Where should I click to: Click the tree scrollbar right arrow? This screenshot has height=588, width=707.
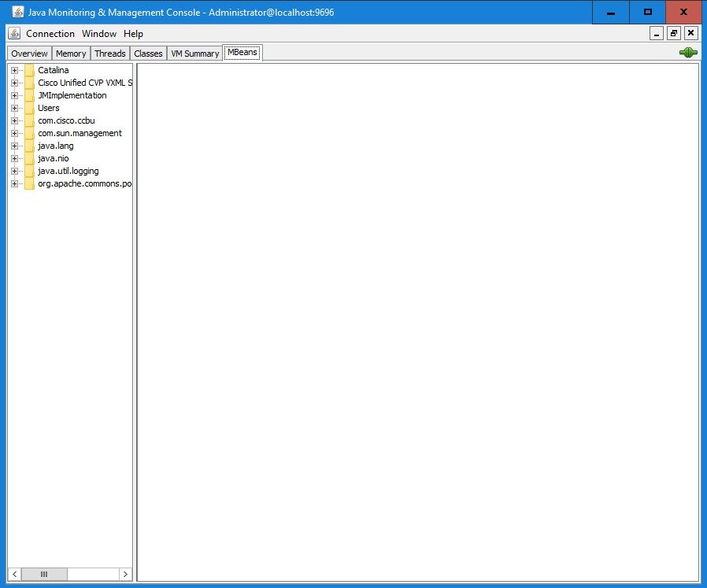point(125,574)
